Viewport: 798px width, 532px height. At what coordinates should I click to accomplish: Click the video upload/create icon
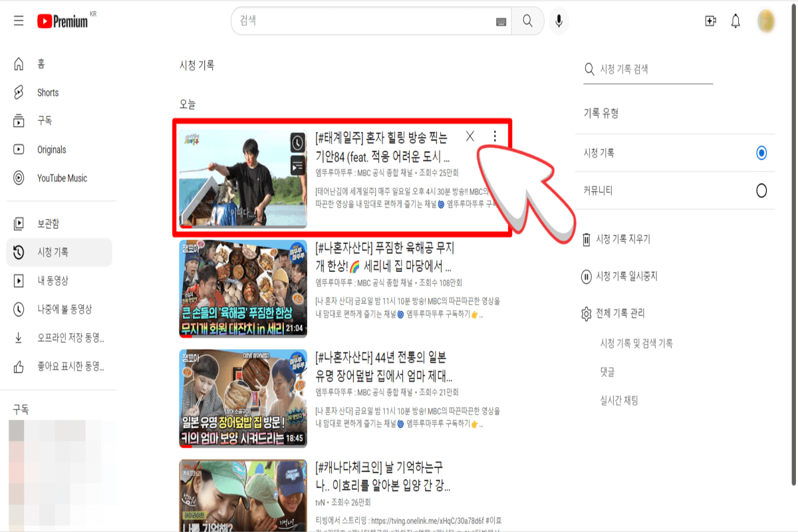click(x=710, y=21)
